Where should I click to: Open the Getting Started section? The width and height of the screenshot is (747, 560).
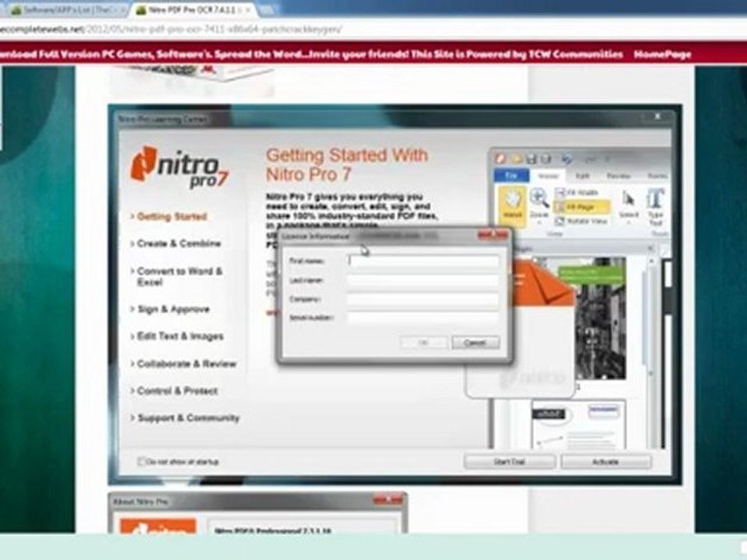(x=171, y=217)
